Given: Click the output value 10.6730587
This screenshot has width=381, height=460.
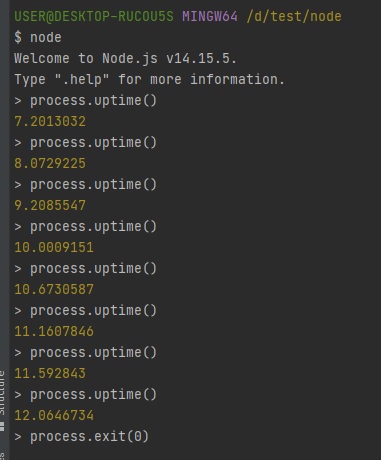Looking at the screenshot, I should [x=54, y=289].
